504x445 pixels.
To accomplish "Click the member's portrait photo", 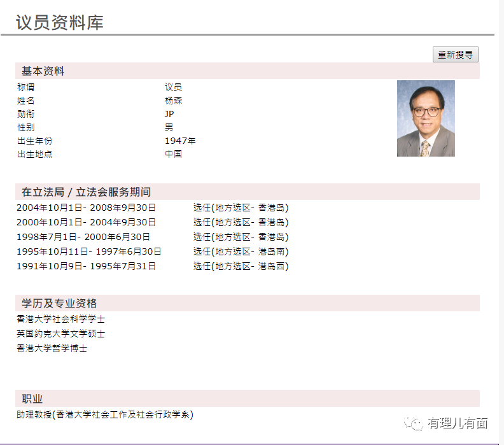I will coord(426,118).
